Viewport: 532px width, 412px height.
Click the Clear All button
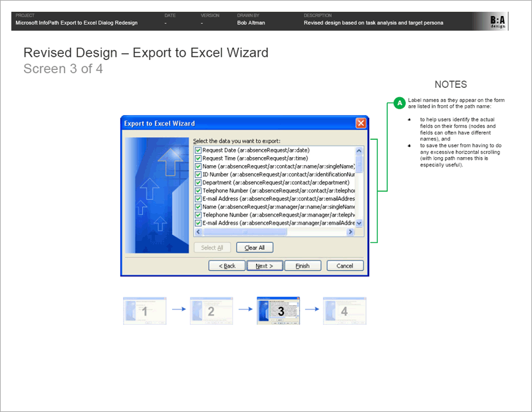pos(255,248)
